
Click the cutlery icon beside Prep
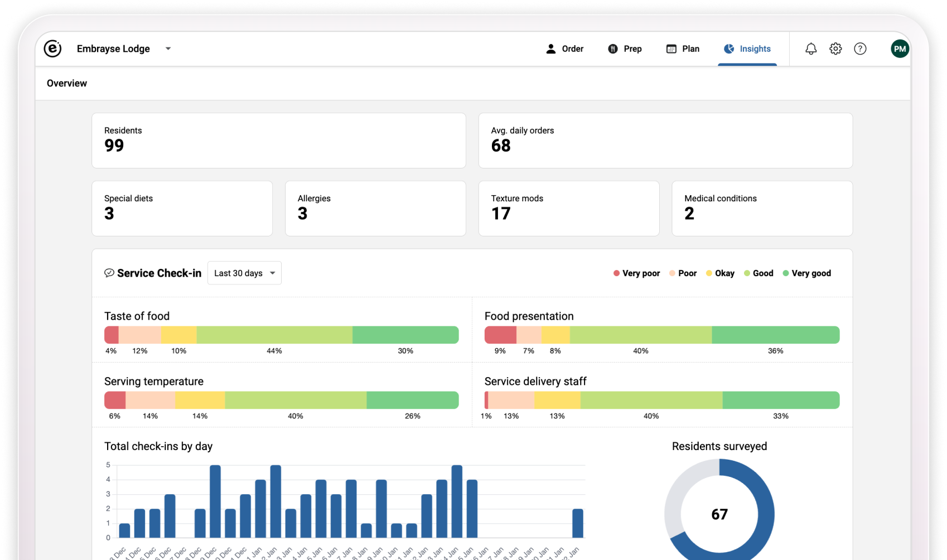point(613,49)
